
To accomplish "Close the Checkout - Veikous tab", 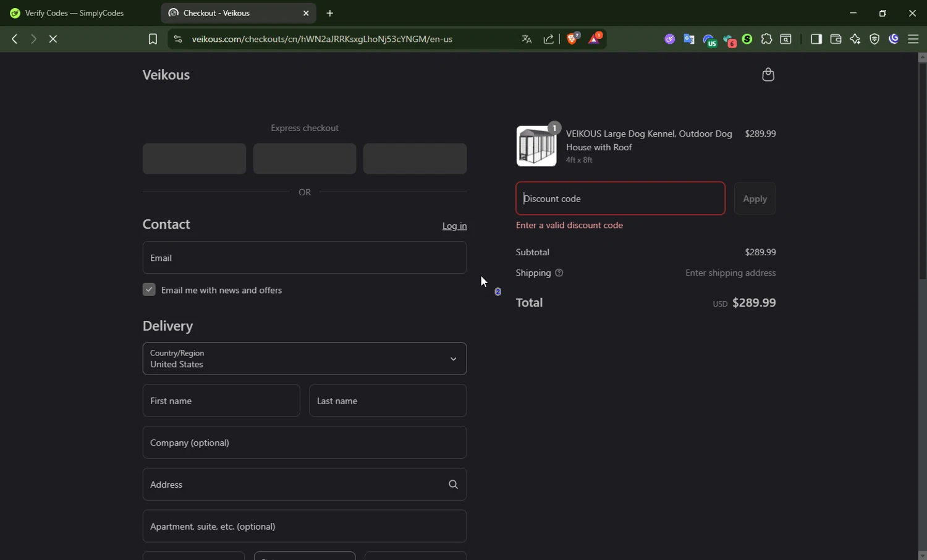I will [x=306, y=13].
